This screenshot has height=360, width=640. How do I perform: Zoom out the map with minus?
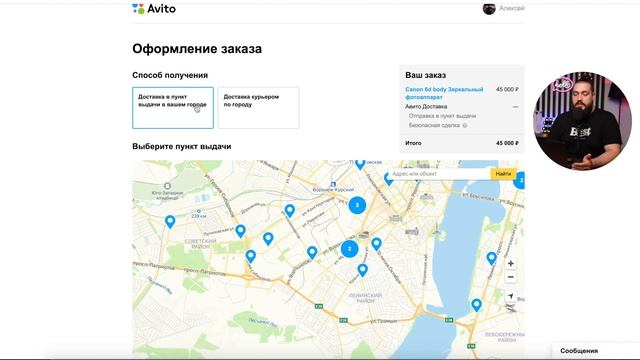coord(511,277)
